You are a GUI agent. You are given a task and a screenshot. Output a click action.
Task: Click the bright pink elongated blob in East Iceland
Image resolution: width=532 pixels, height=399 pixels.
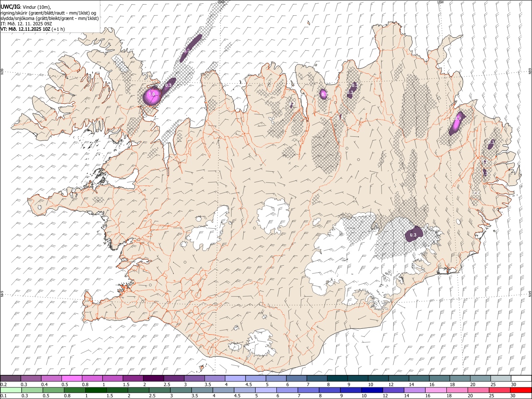(456, 123)
